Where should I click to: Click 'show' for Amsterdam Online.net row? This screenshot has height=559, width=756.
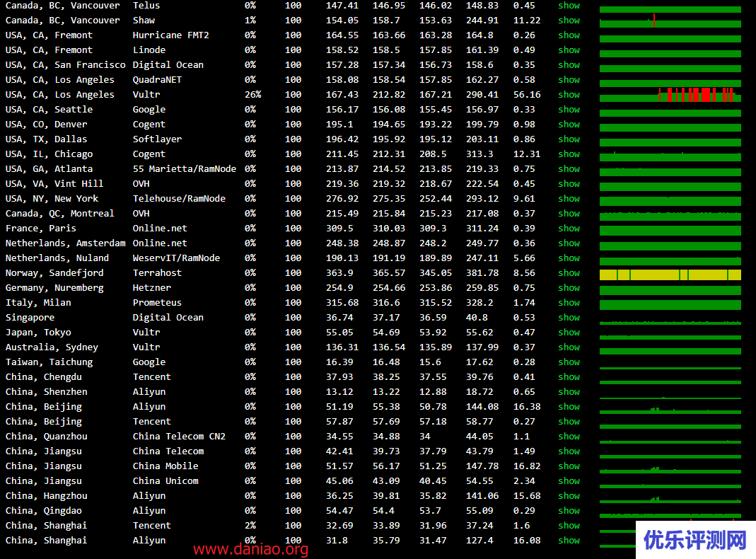569,243
